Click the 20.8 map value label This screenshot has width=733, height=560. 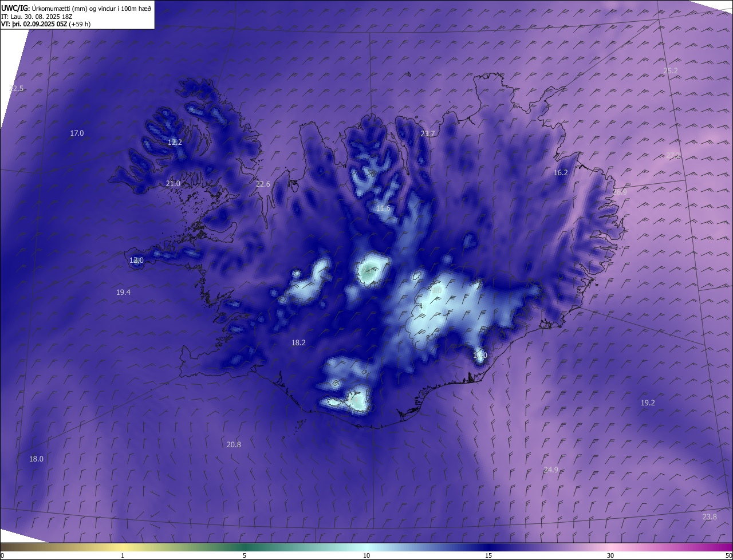coord(234,445)
